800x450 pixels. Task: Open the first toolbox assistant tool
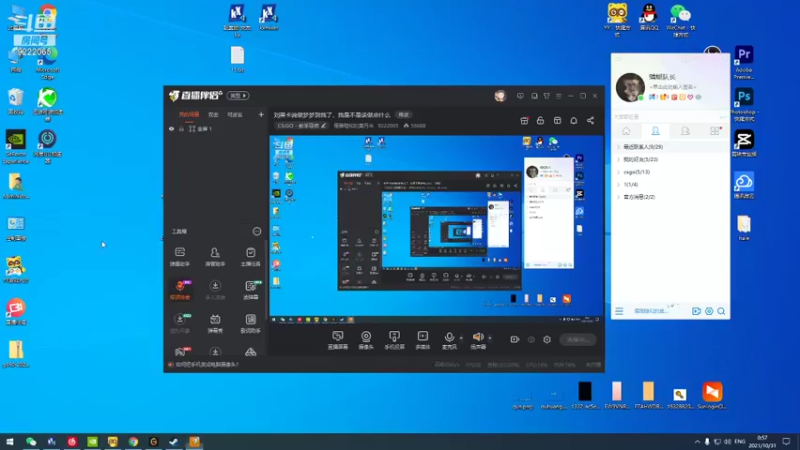pos(180,257)
